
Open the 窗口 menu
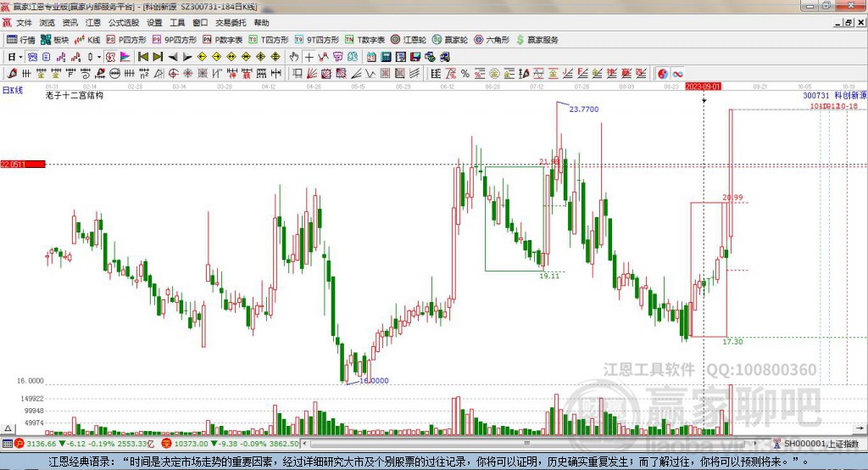200,23
